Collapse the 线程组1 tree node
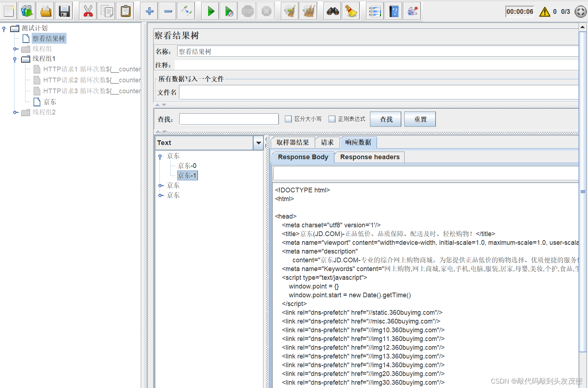Screen dimensions: 588x388 (x=15, y=59)
